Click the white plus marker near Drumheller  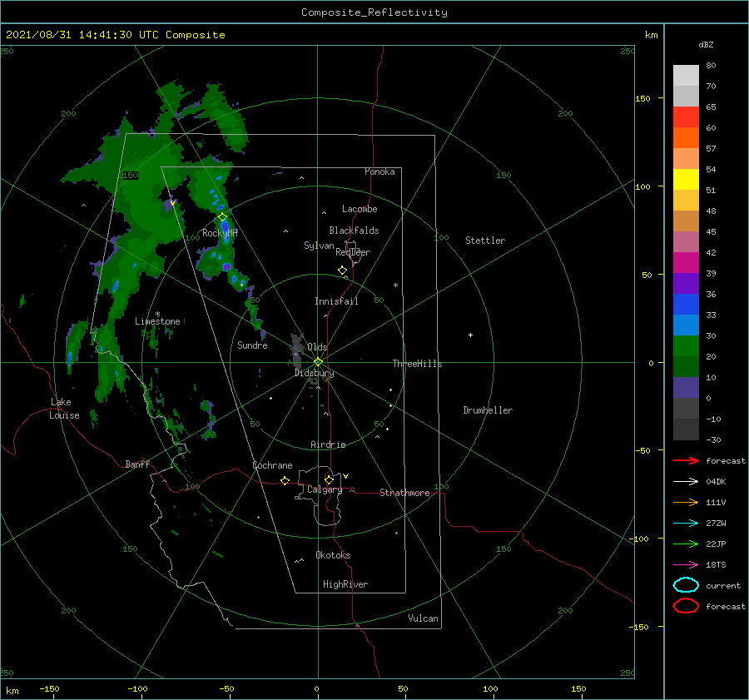click(470, 335)
